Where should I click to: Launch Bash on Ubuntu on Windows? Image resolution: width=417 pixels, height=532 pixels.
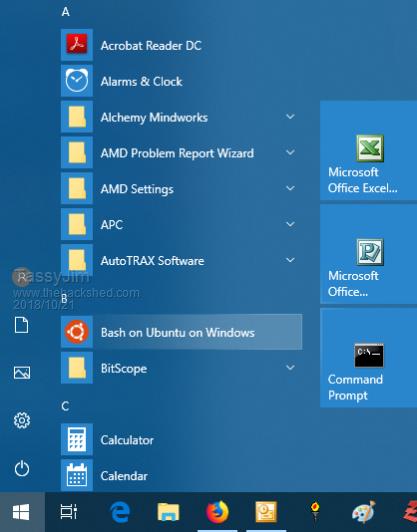[x=182, y=332]
